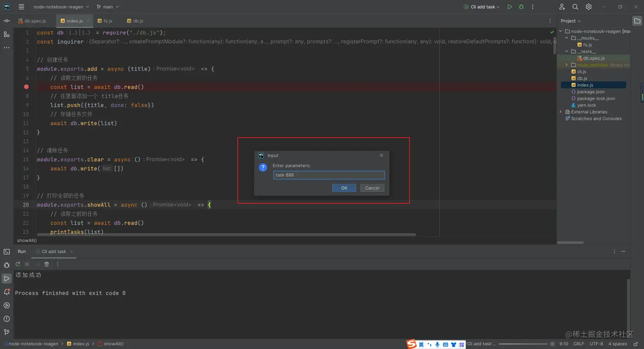Select package.json in the Project tree
The height and width of the screenshot is (349, 644).
pos(588,92)
